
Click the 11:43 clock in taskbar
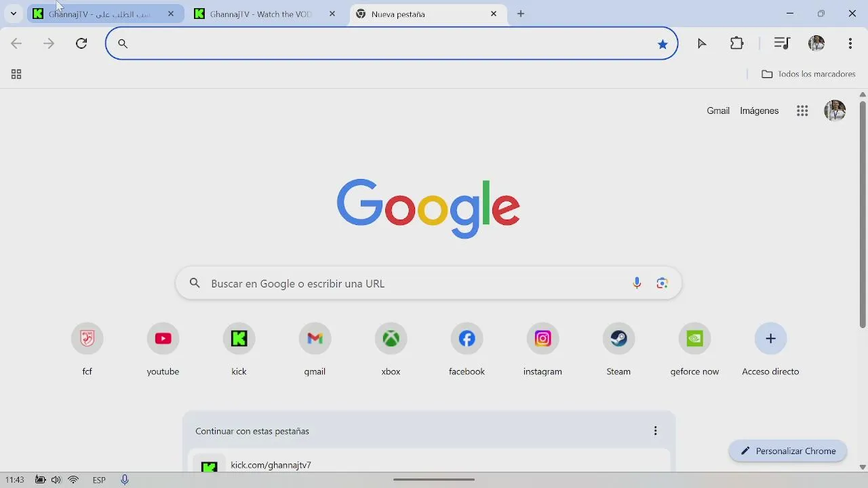coord(15,480)
